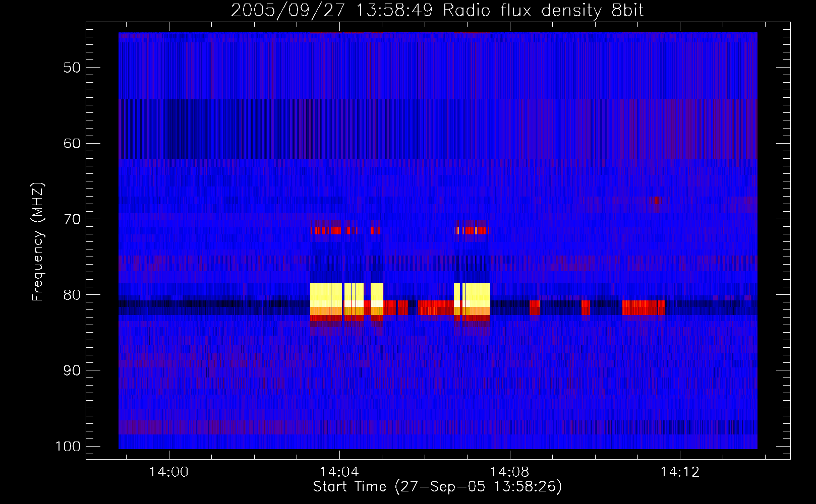Click the frequency tick label 70
816x504 pixels.
coord(72,219)
